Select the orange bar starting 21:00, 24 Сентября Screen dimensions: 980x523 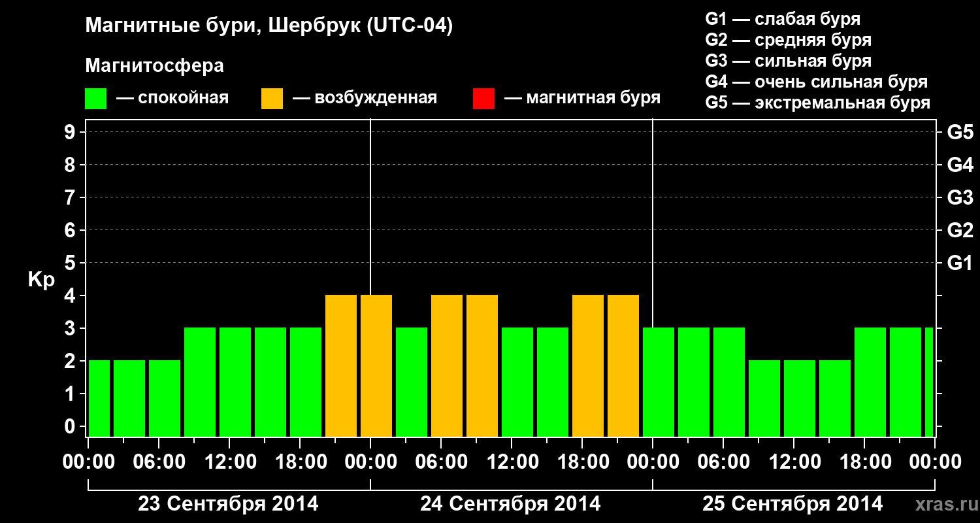[623, 366]
